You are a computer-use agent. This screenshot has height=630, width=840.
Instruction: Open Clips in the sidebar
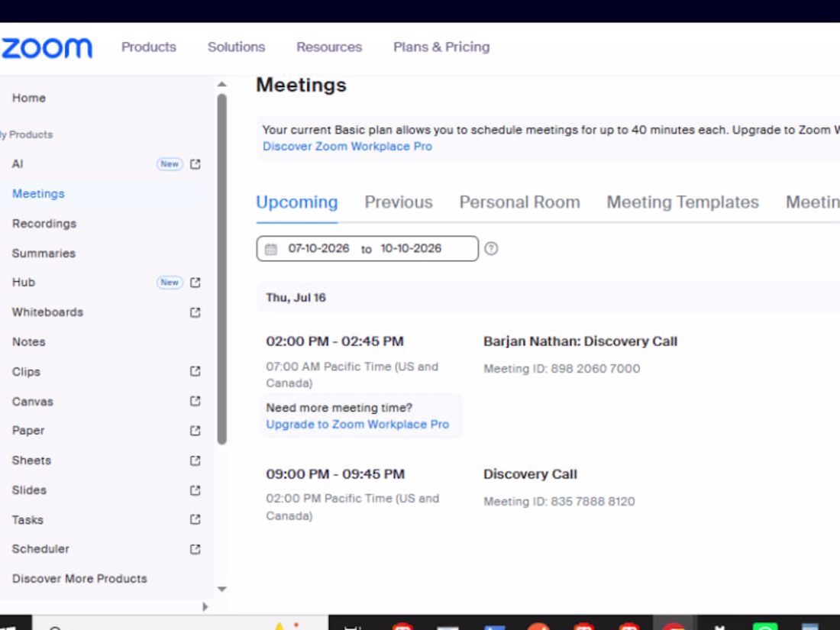point(26,372)
